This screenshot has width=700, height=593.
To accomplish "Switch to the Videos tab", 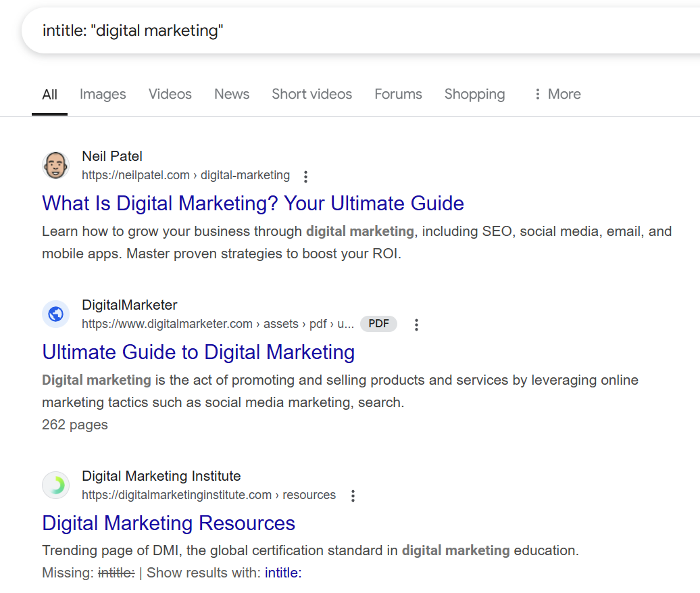I will pos(170,94).
